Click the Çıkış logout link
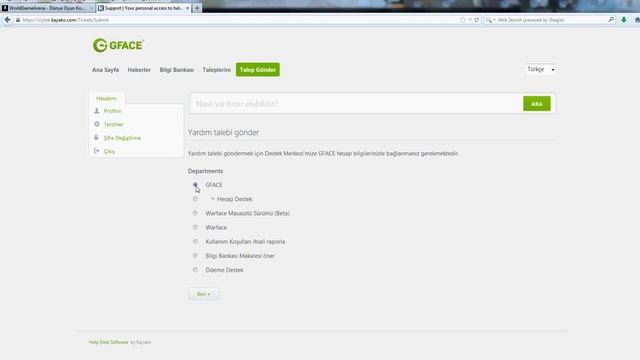The height and width of the screenshot is (360, 640). pyautogui.click(x=109, y=151)
